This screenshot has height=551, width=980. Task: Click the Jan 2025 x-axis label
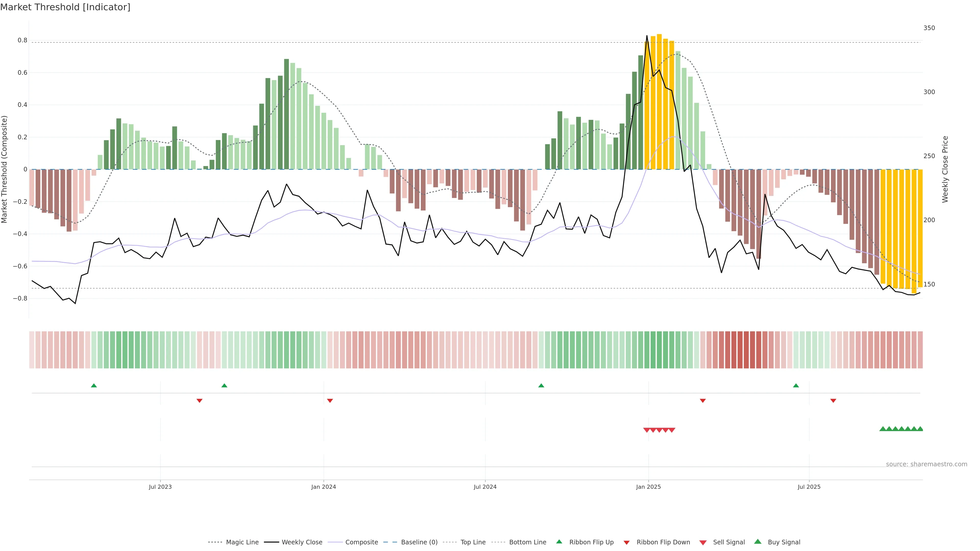pos(648,487)
